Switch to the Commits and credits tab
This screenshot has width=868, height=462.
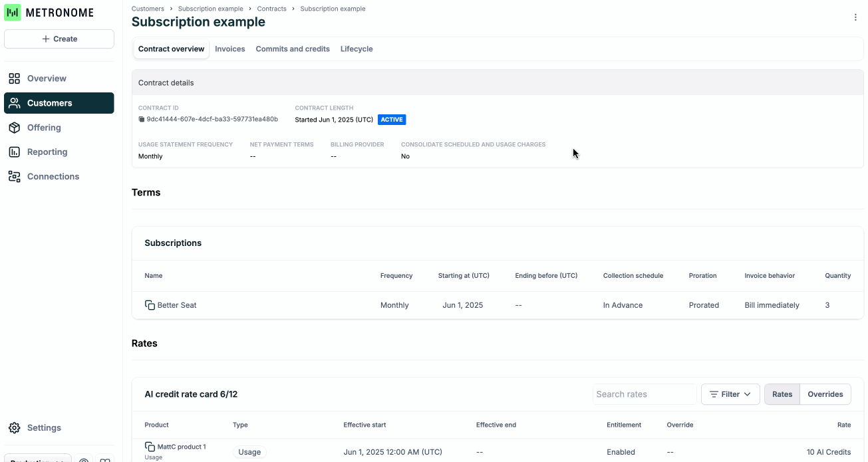click(x=293, y=49)
